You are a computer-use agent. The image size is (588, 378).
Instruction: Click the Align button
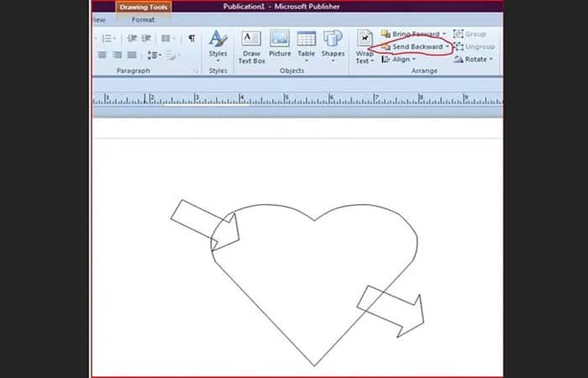[x=399, y=60]
